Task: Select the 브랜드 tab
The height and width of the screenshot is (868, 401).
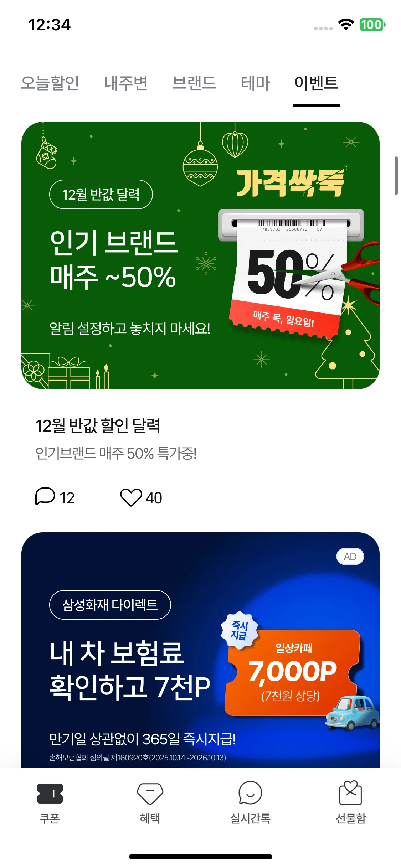Action: coord(194,83)
